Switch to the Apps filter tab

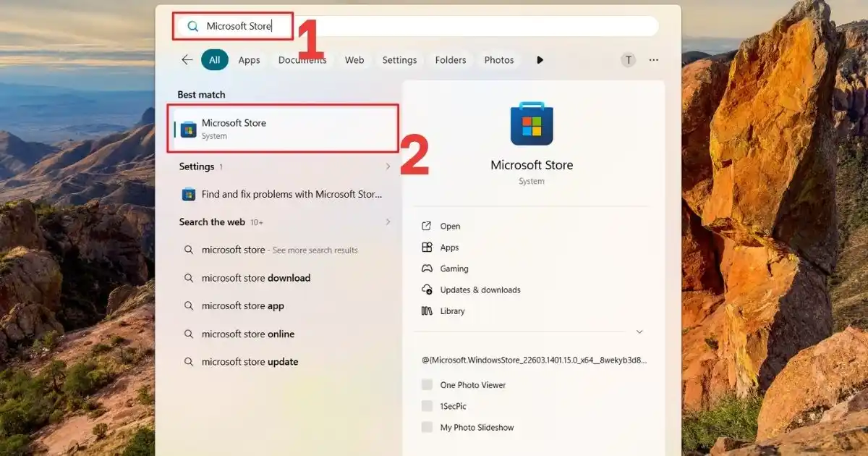click(x=249, y=60)
